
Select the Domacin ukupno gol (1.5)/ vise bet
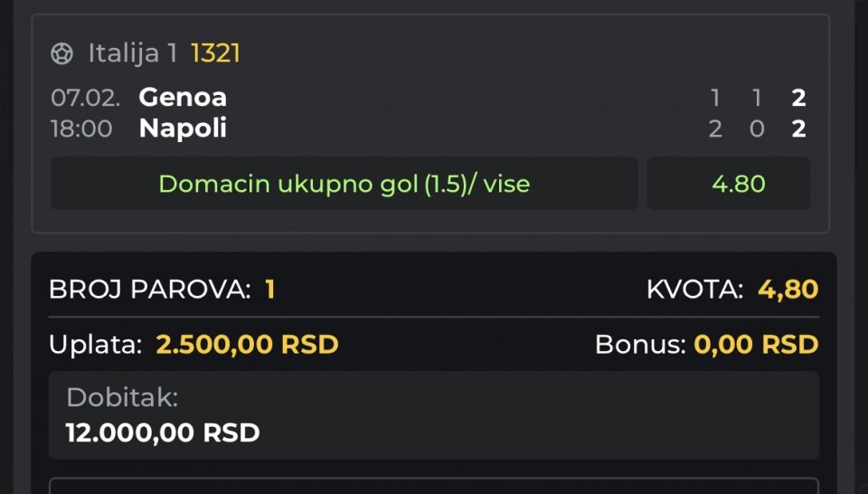[344, 185]
